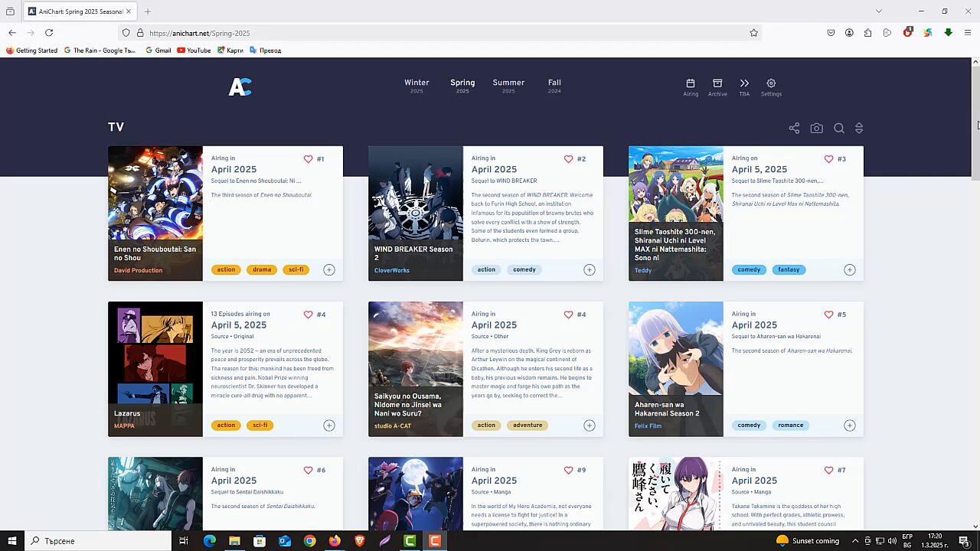This screenshot has width=980, height=551.
Task: Toggle heart on Aharen-san wa Hakarenai card
Action: (828, 315)
